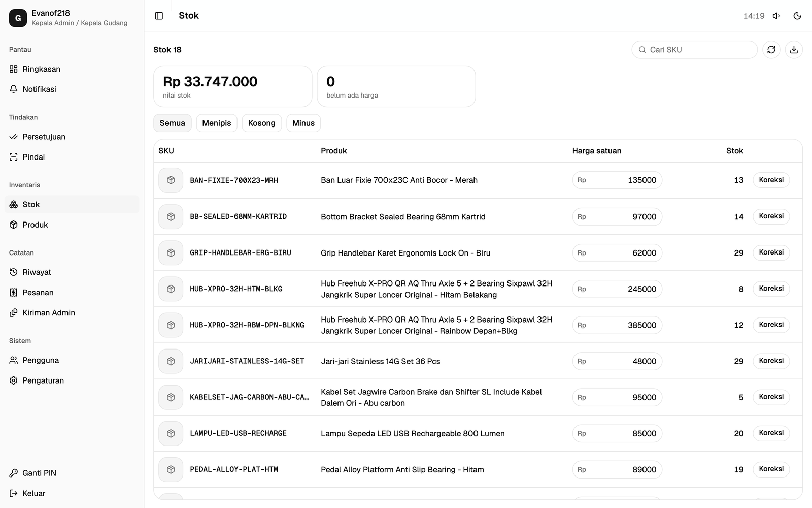Click Koreksi for PEDAL-ALLOY-PLAT-HTM
The width and height of the screenshot is (812, 508).
771,469
